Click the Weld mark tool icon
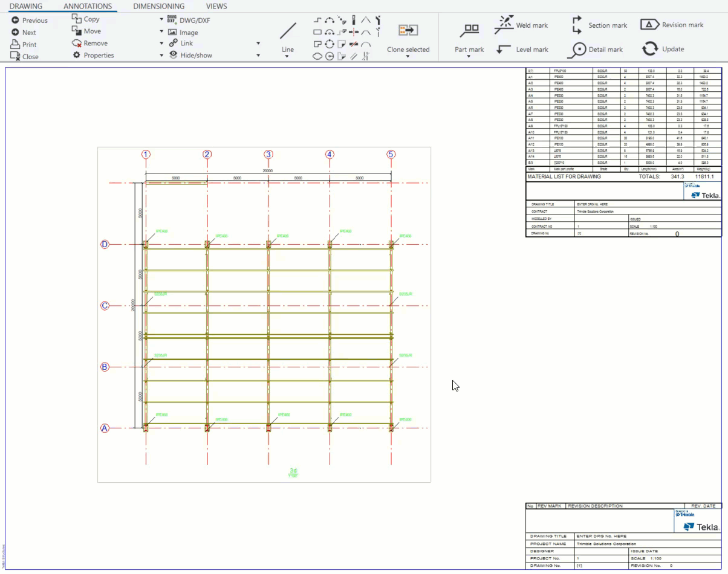Screen dimensions: 728x574 (503, 24)
